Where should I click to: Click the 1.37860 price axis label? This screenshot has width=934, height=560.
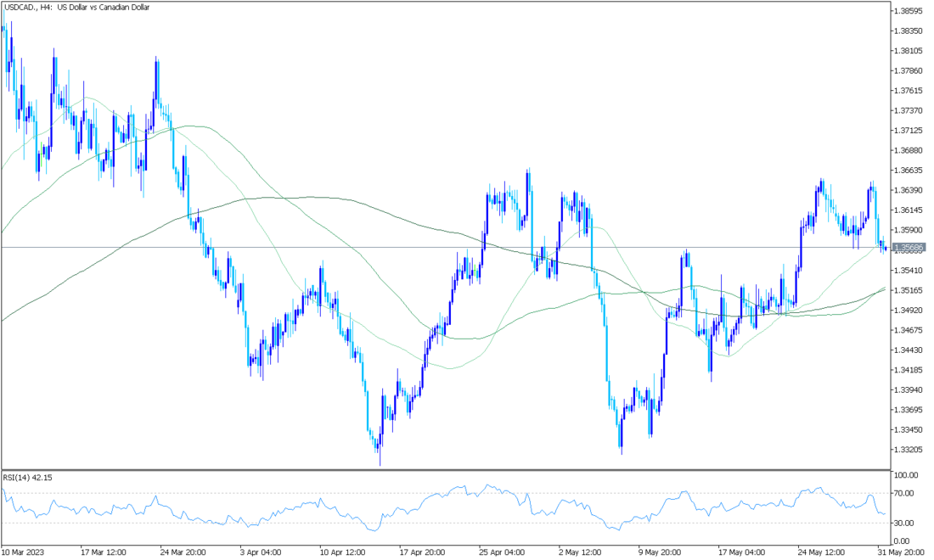(909, 70)
